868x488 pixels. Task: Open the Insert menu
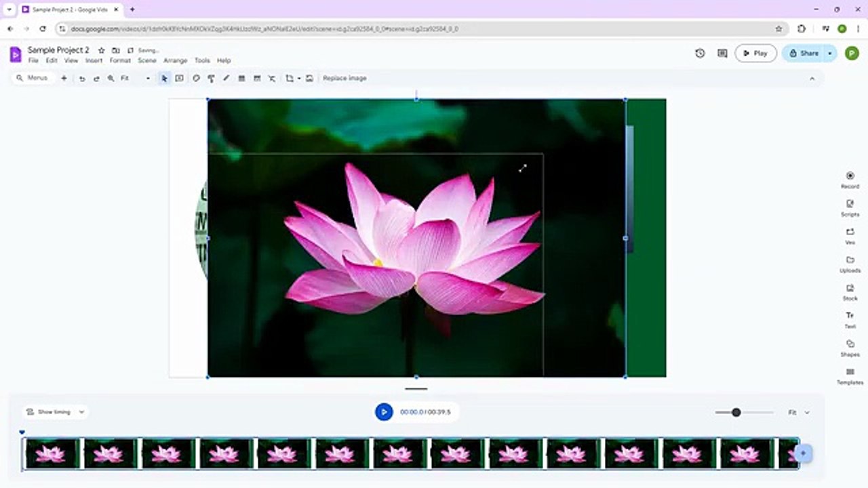click(94, 60)
